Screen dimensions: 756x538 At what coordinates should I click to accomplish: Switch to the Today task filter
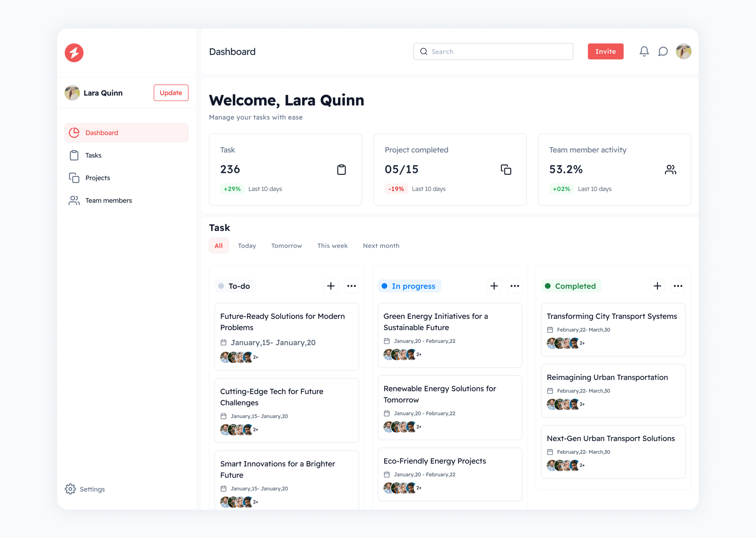pyautogui.click(x=247, y=245)
